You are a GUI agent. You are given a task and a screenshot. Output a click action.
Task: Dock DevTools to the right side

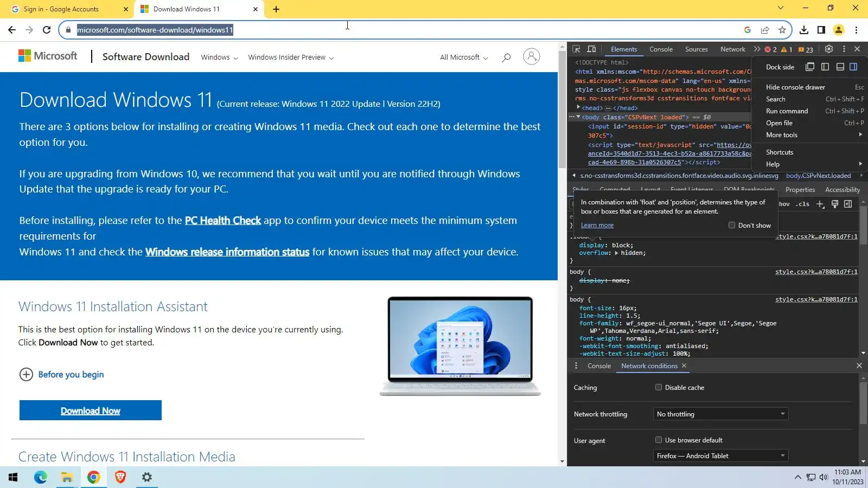coord(853,67)
